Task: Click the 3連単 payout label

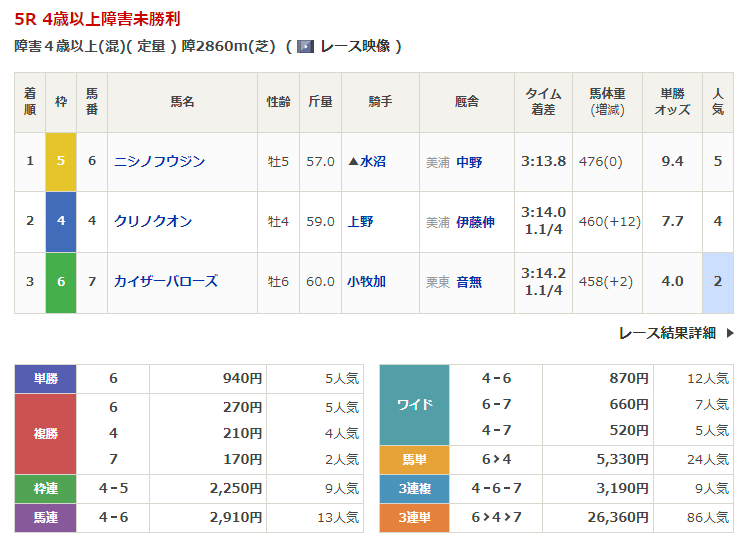Action: point(414,517)
